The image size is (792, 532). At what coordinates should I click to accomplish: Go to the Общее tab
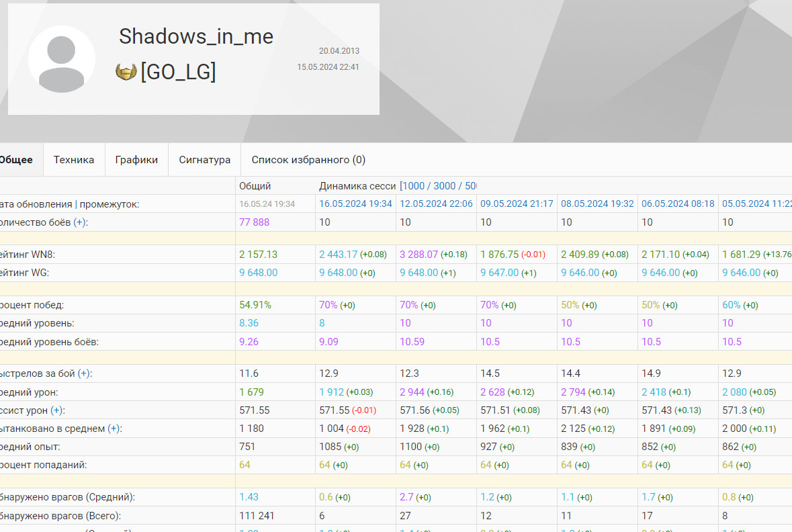pyautogui.click(x=16, y=160)
